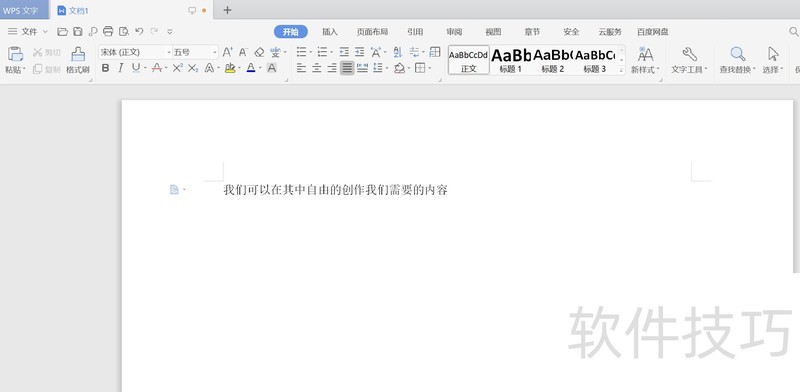
Task: Open the font size 五号 dropdown
Action: (x=195, y=52)
